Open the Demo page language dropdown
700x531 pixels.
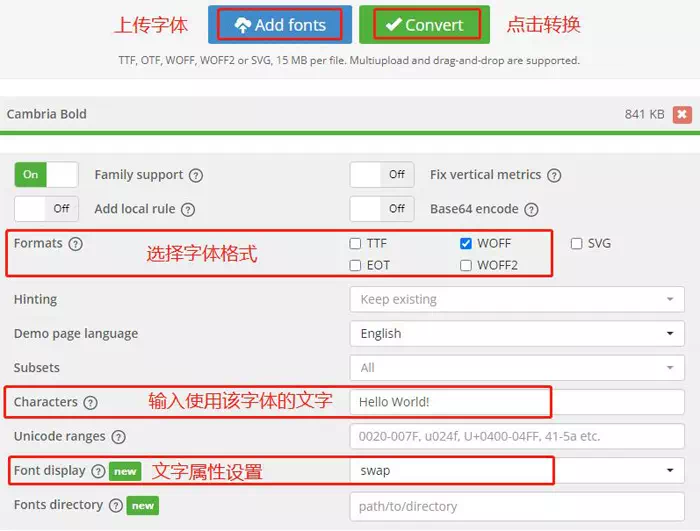(516, 334)
